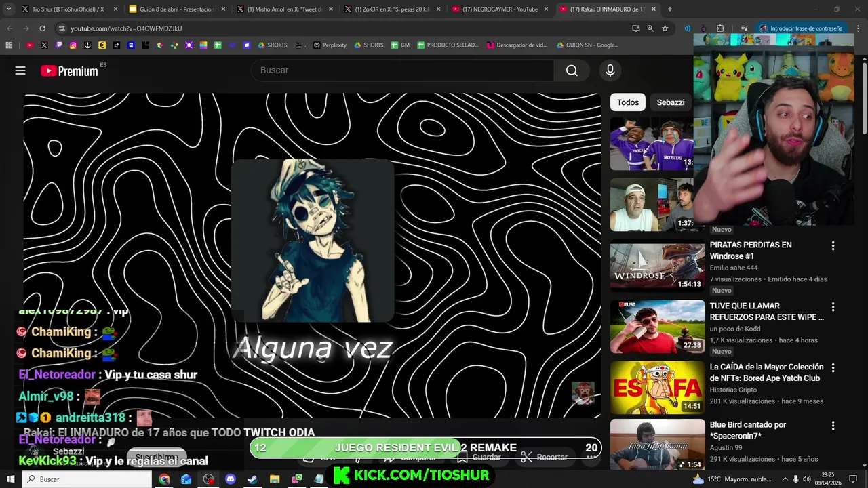This screenshot has height=488, width=868.
Task: Open a new browser tab
Action: coord(670,9)
